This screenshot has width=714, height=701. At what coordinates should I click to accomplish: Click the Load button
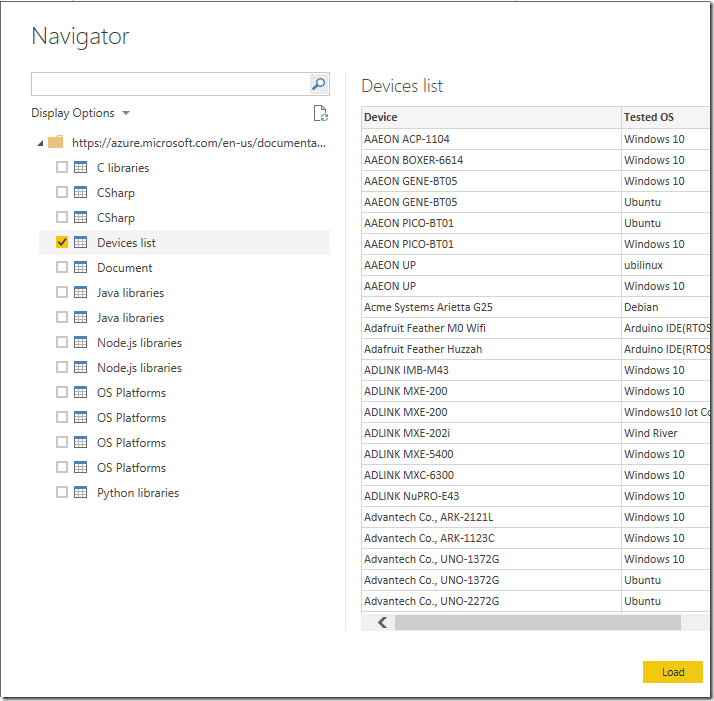(x=673, y=672)
